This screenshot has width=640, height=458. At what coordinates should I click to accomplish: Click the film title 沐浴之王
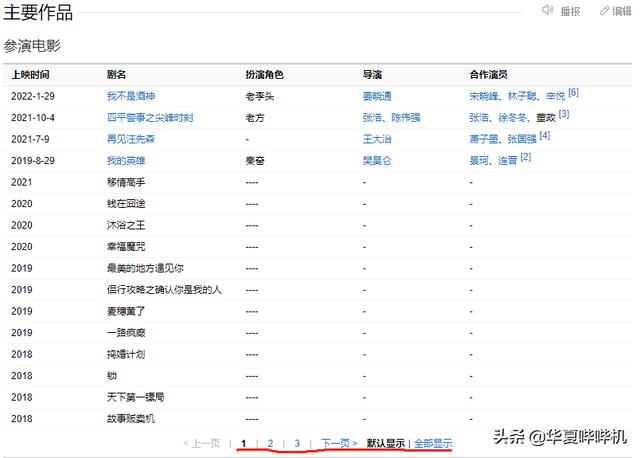(x=126, y=225)
